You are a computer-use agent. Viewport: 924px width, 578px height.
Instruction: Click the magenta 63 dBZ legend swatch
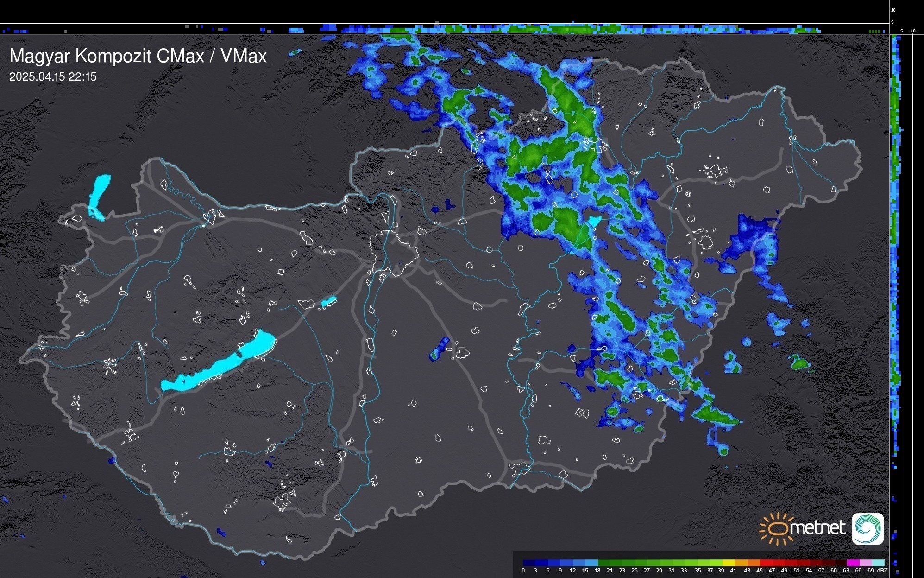coord(853,563)
